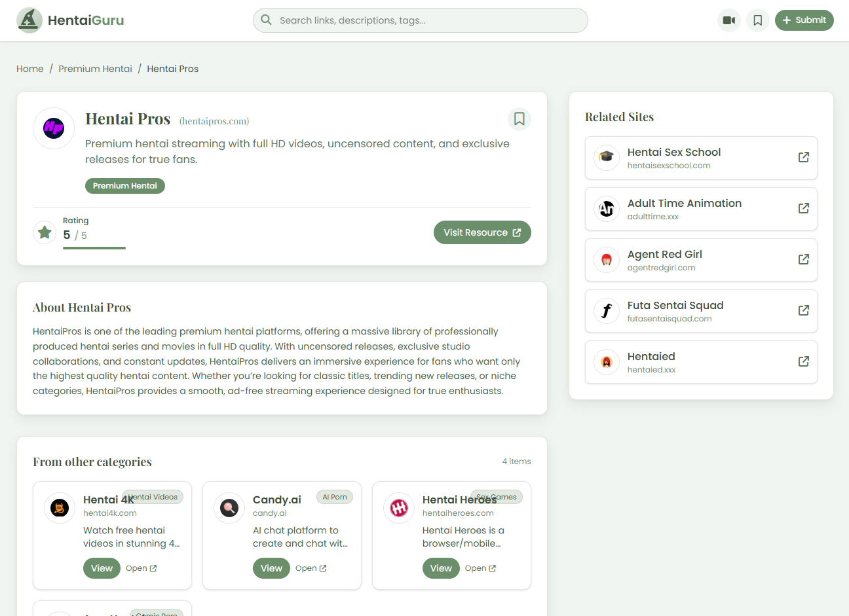This screenshot has width=849, height=616.
Task: Go to Home breadcrumb
Action: click(x=30, y=69)
